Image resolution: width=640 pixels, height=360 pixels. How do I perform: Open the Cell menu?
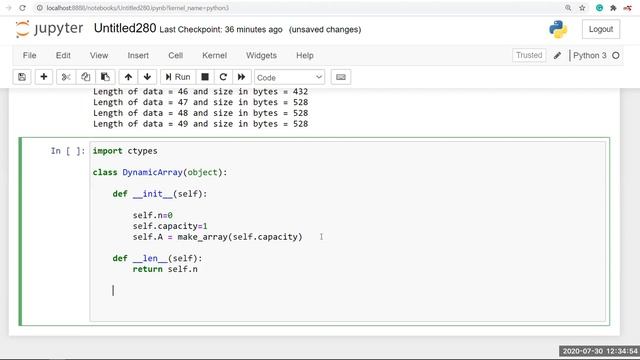coord(176,56)
